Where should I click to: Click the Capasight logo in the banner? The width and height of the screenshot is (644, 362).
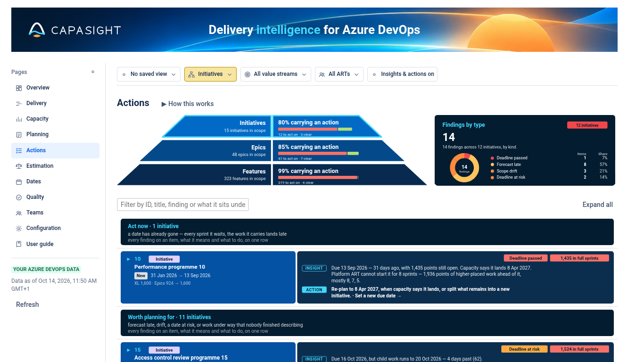pos(74,30)
